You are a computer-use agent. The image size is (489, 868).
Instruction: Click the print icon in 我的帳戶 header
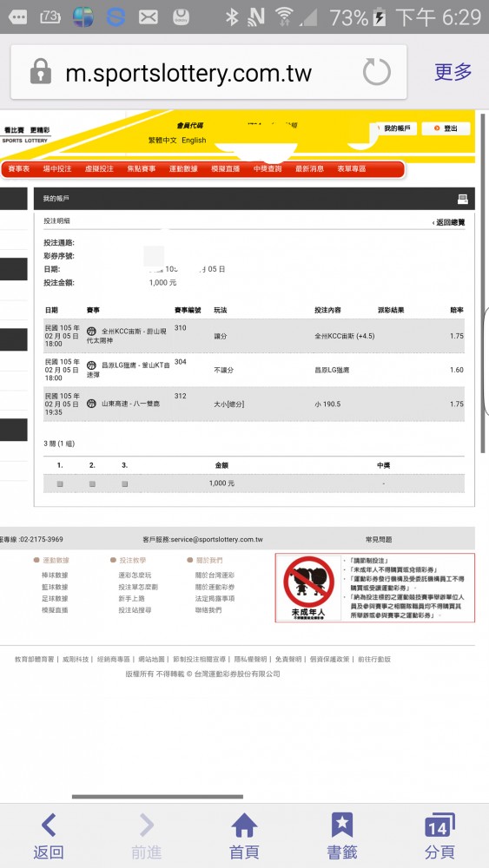click(x=462, y=199)
